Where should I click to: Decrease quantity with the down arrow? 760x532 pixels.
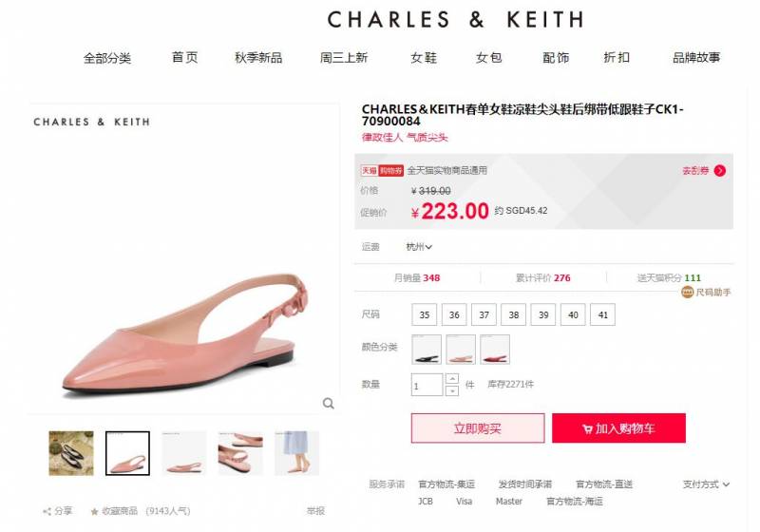tap(452, 390)
